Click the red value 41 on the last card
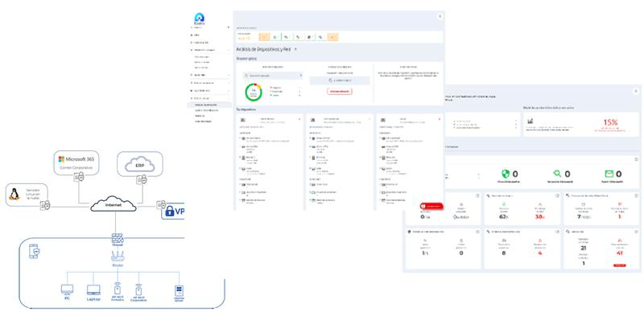 [619, 253]
